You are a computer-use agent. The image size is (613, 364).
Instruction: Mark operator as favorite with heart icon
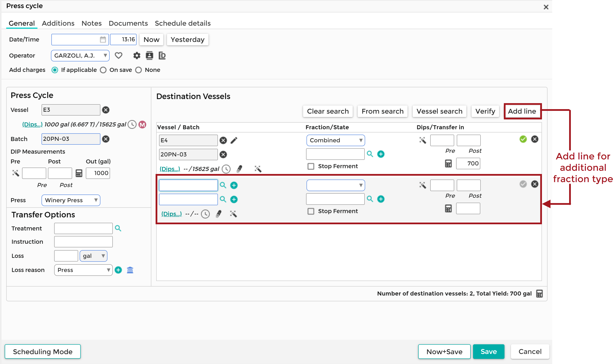click(x=119, y=56)
